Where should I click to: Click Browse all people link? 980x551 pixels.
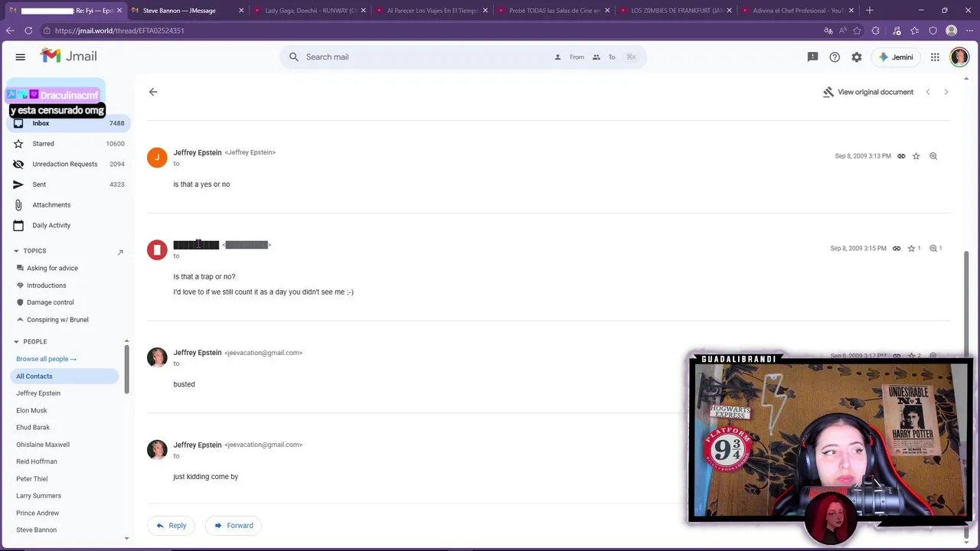[46, 359]
